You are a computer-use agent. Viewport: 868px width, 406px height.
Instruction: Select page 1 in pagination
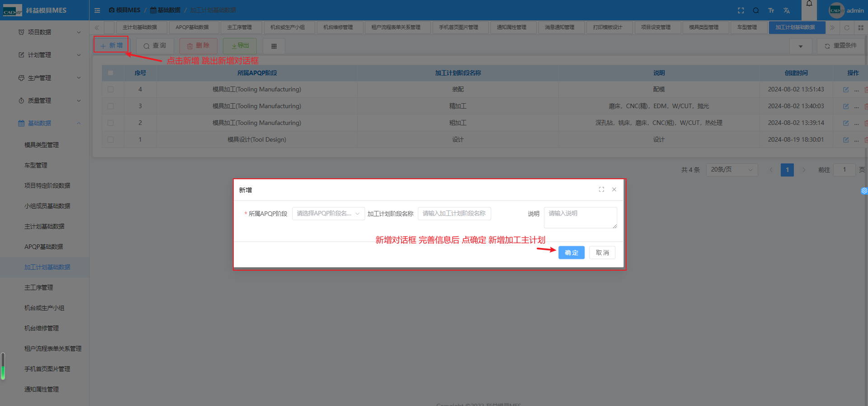[787, 170]
